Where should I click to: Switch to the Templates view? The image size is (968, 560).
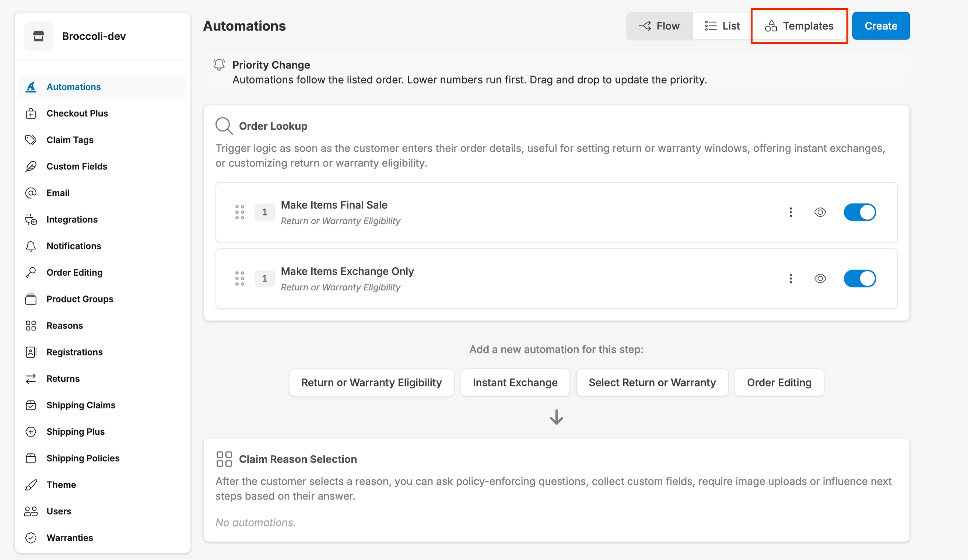(x=799, y=26)
